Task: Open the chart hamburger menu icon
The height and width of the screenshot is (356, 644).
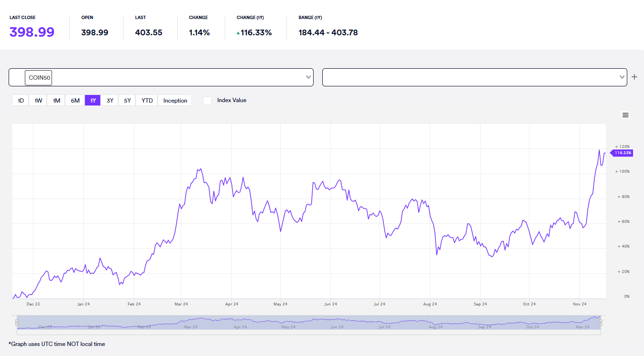Action: point(625,115)
